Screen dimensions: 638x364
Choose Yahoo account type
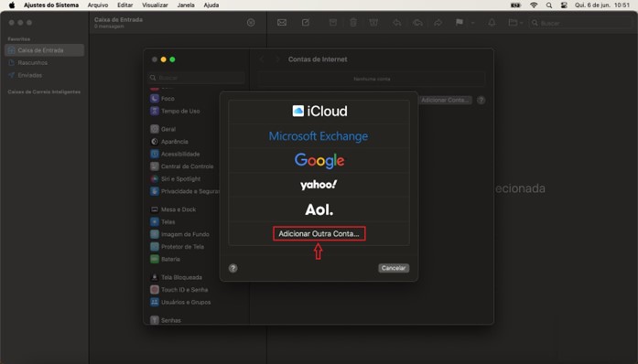[319, 185]
